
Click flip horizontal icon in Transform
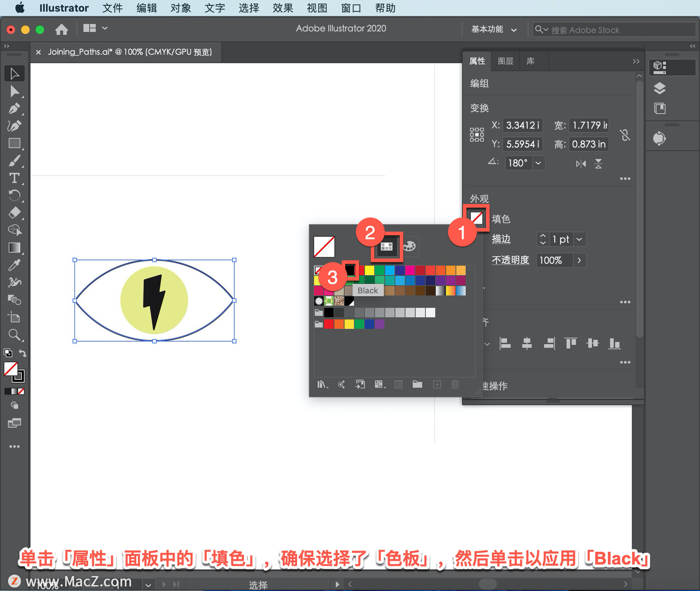click(581, 164)
